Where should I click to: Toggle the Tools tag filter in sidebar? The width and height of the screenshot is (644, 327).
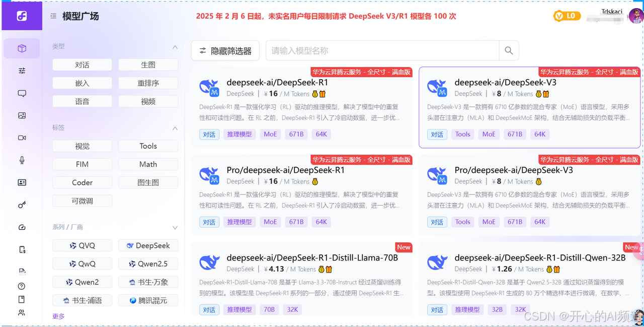pos(148,146)
